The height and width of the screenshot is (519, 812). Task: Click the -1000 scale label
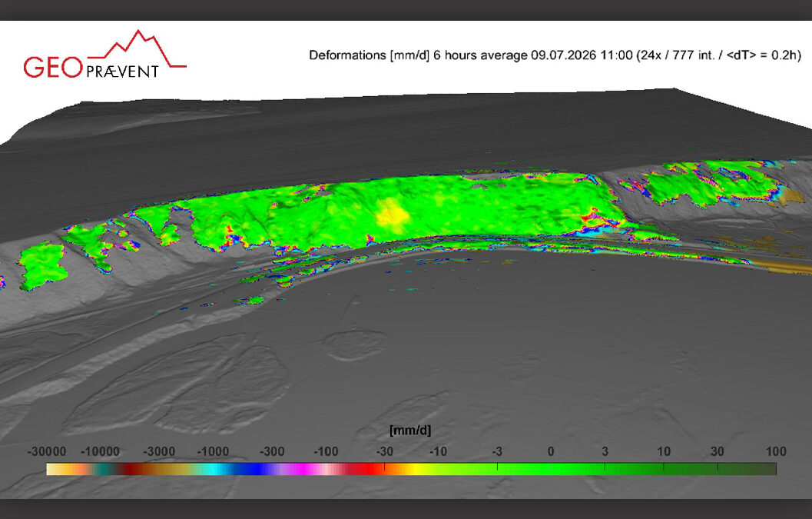click(213, 451)
